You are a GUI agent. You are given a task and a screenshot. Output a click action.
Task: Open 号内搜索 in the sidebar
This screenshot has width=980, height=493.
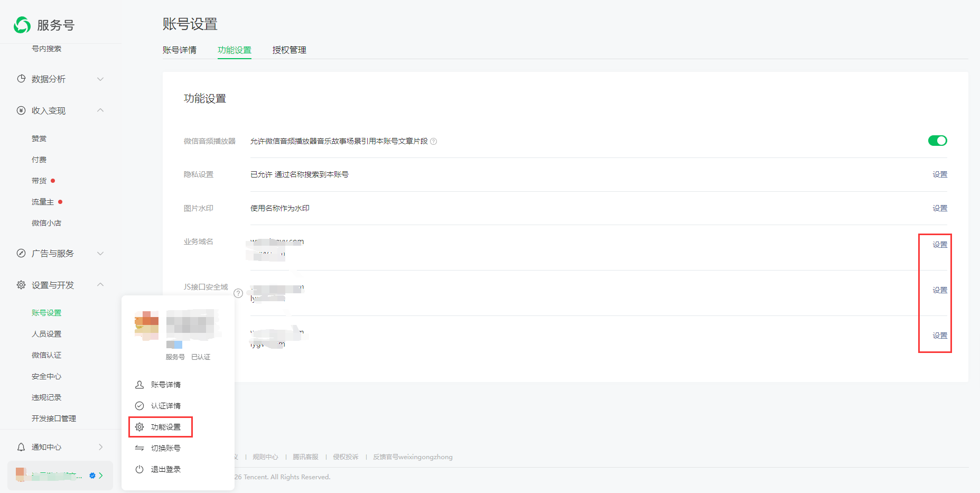[46, 49]
